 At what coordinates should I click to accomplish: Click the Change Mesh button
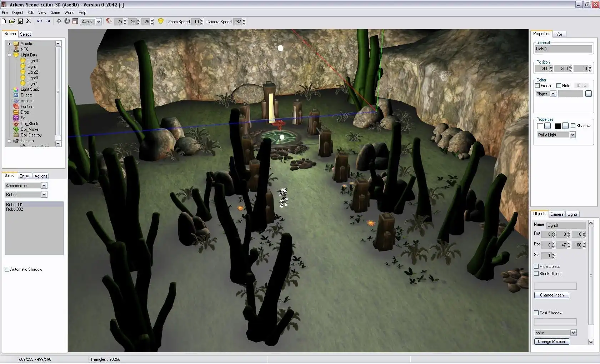pyautogui.click(x=552, y=295)
